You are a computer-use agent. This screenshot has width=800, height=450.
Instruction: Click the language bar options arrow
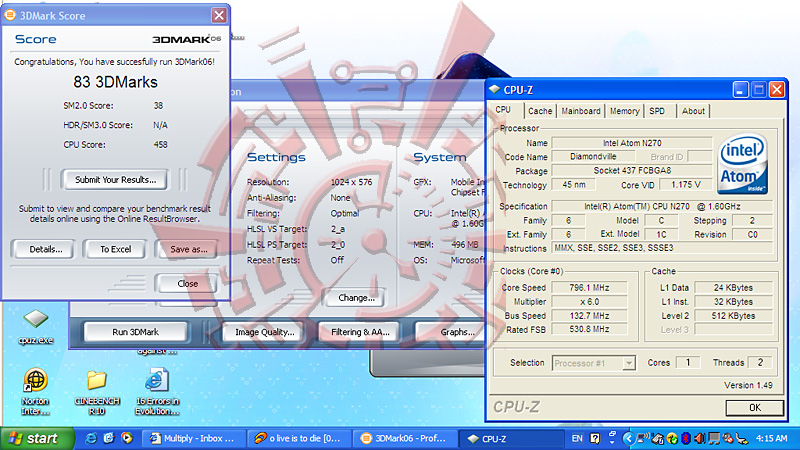click(612, 442)
